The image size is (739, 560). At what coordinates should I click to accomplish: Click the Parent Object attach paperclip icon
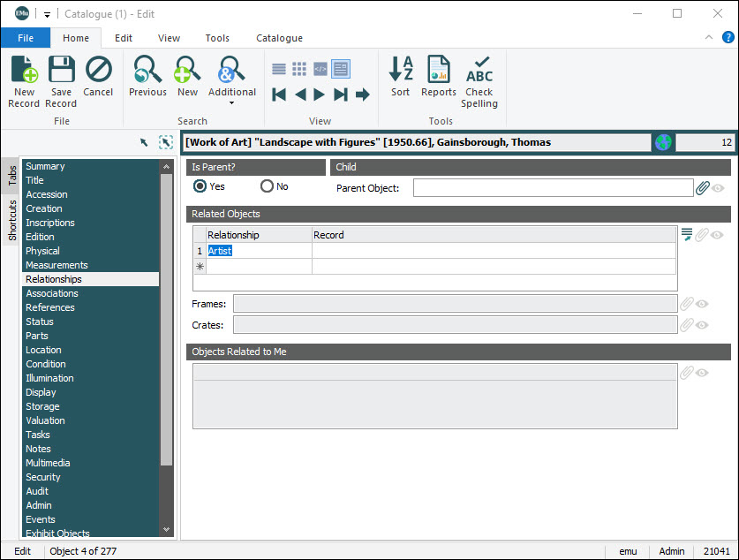coord(703,187)
